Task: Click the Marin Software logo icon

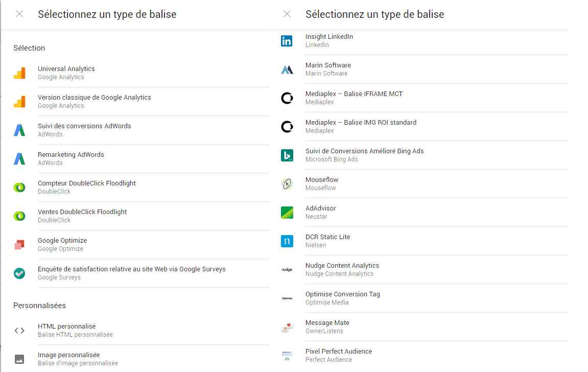Action: (x=287, y=69)
